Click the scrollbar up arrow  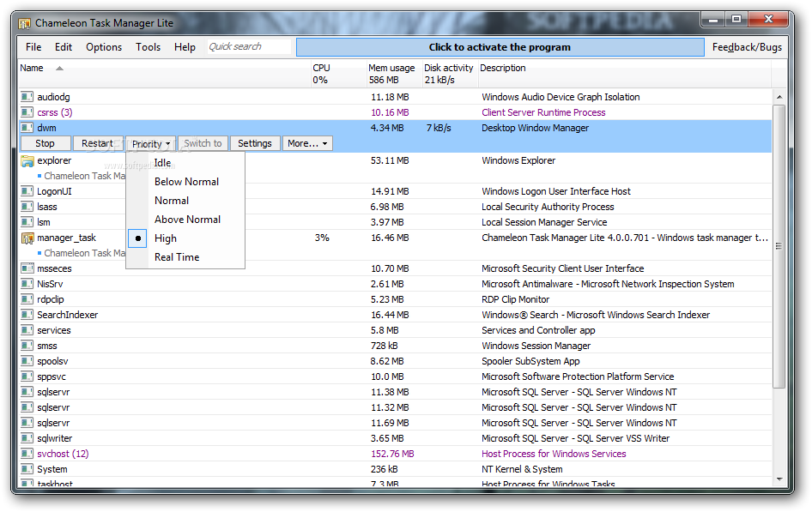click(x=779, y=97)
